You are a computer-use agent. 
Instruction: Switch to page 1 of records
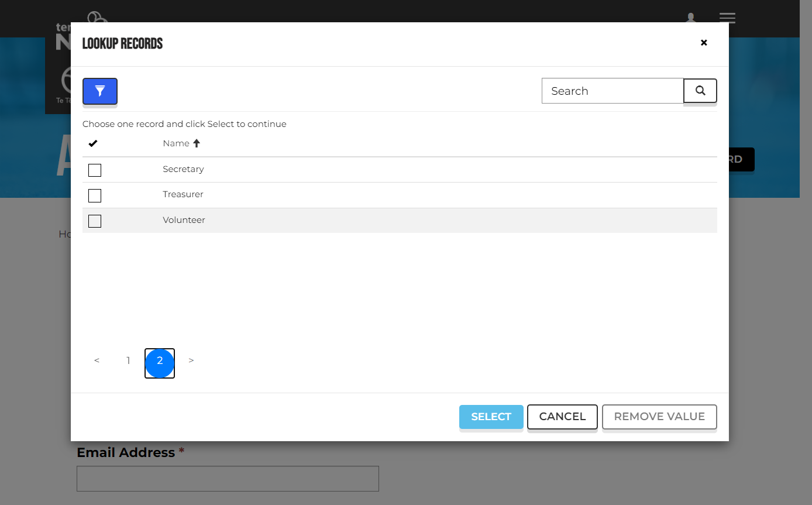tap(128, 360)
